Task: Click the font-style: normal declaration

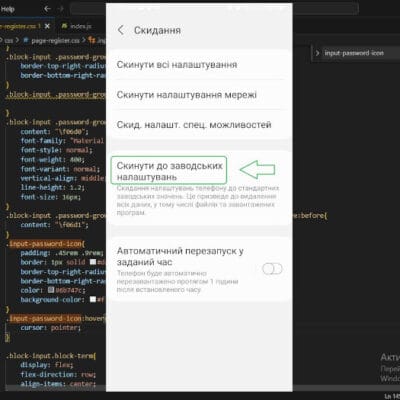Action: pyautogui.click(x=56, y=150)
